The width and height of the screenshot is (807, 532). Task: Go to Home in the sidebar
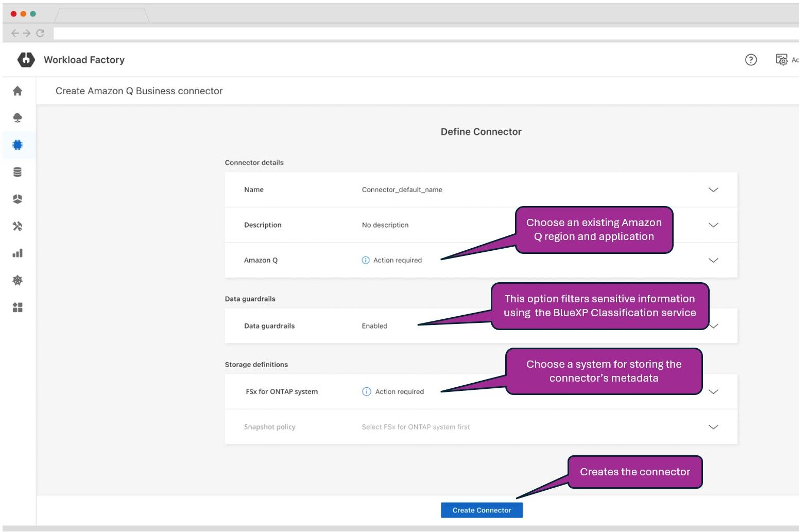coord(18,91)
